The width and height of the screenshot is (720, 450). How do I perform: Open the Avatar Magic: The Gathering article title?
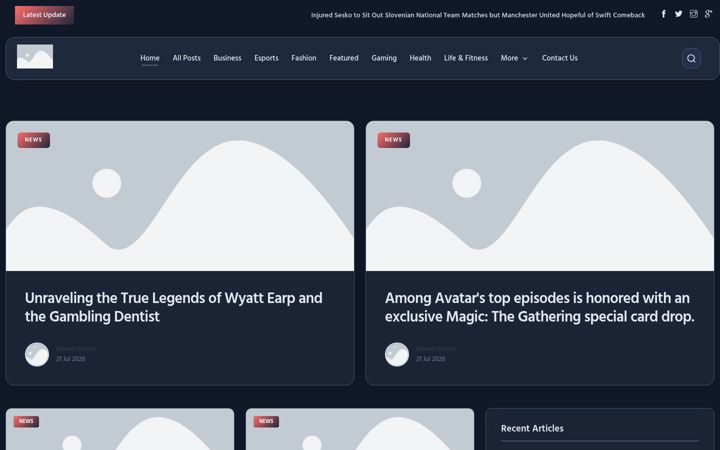click(x=540, y=307)
